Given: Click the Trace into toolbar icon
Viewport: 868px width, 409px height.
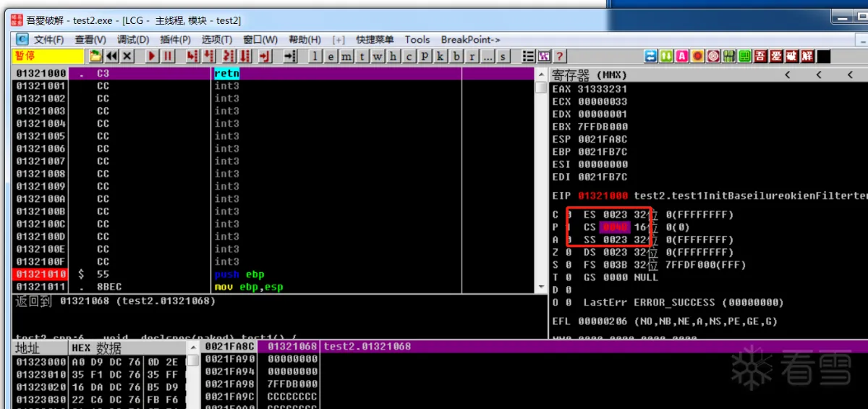Looking at the screenshot, I should pos(228,56).
